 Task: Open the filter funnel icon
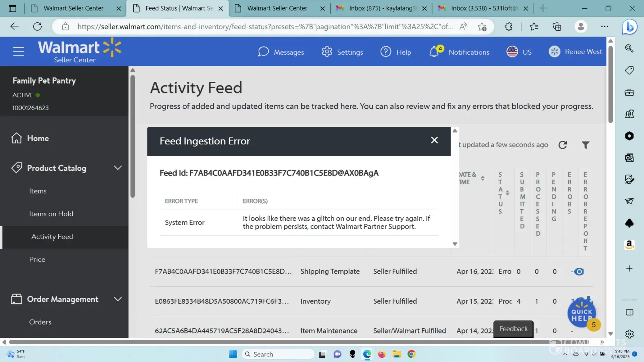click(585, 145)
